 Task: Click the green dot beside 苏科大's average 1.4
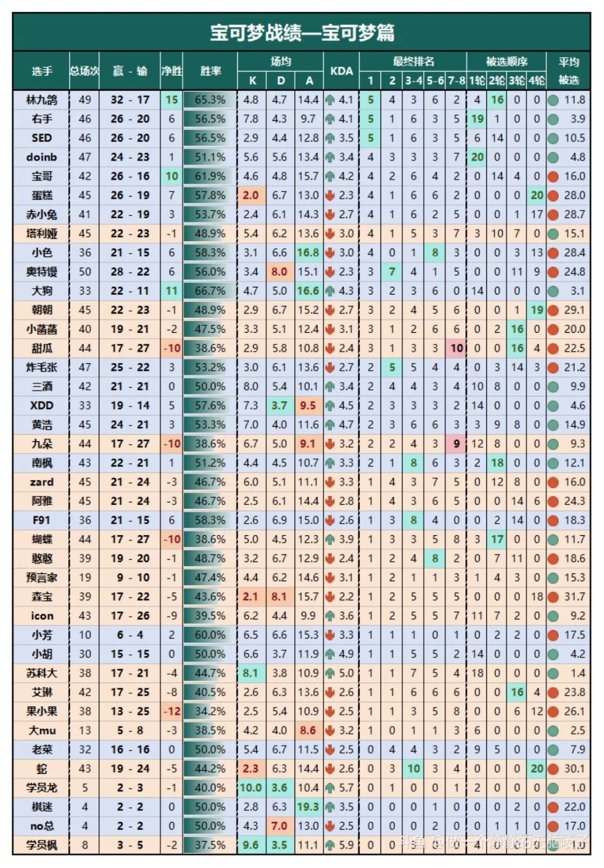pos(553,673)
